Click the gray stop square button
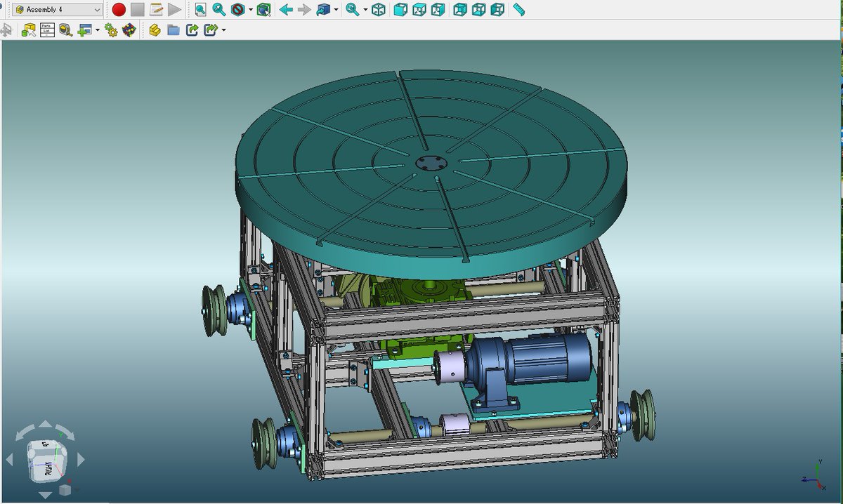The width and height of the screenshot is (843, 504). 138,10
